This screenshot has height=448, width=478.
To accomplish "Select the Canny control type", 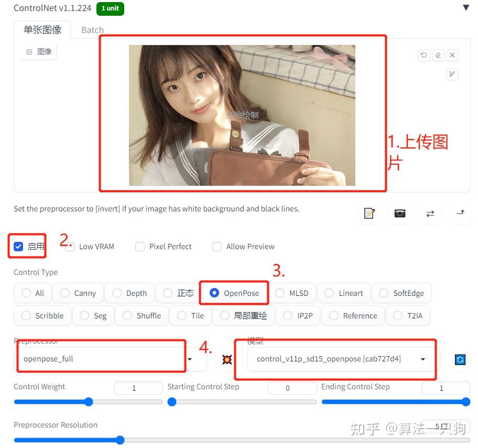I will tap(64, 293).
